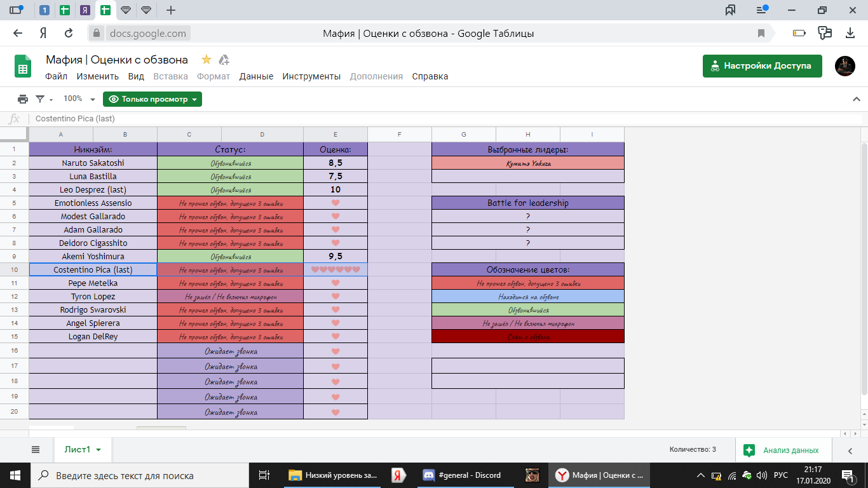Click row header 10

(x=14, y=270)
